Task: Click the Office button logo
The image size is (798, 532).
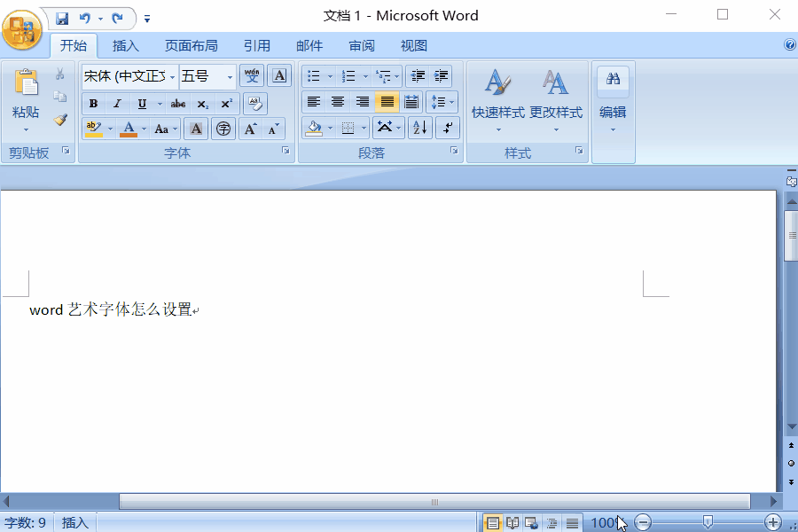Action: point(22,30)
